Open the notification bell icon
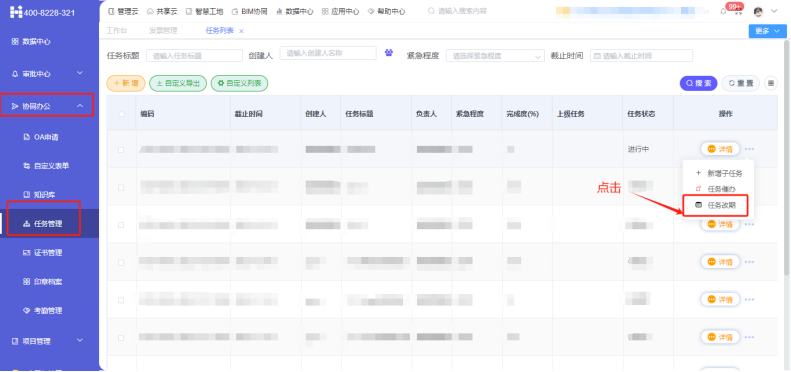 click(723, 12)
